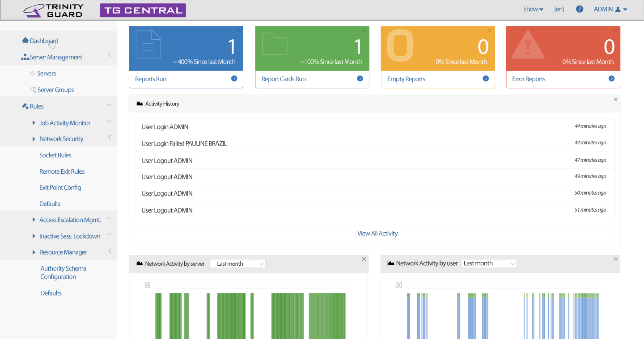The height and width of the screenshot is (339, 644).
Task: Click the arrow icon on Report Cards Run card
Action: click(360, 78)
